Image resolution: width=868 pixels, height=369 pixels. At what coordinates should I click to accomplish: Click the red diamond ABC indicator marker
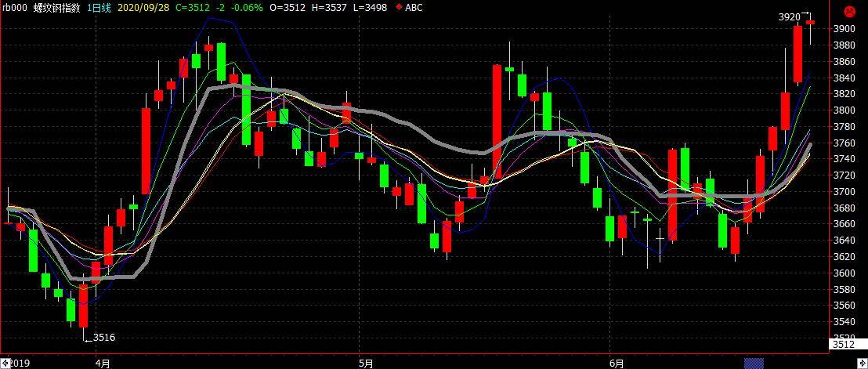pos(399,8)
